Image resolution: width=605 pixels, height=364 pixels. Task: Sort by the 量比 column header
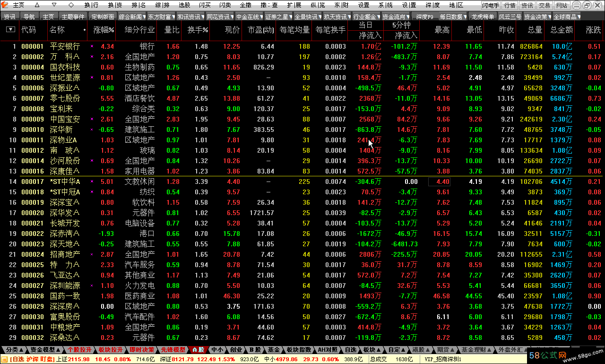tap(172, 30)
